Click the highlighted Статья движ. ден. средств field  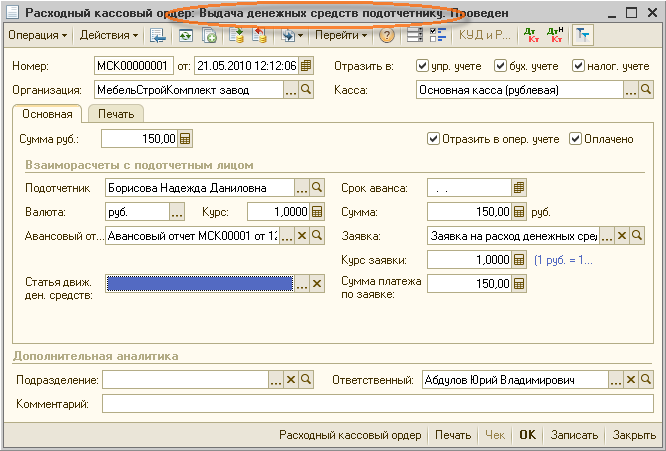click(200, 284)
